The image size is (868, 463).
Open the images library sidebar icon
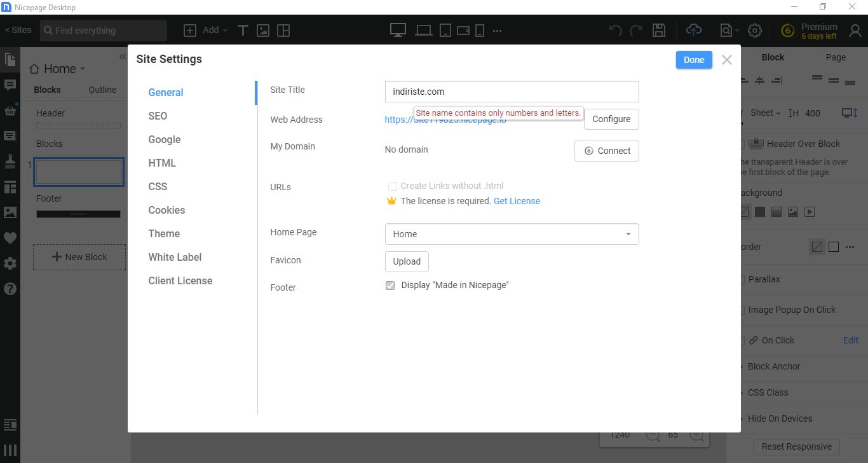pos(10,212)
